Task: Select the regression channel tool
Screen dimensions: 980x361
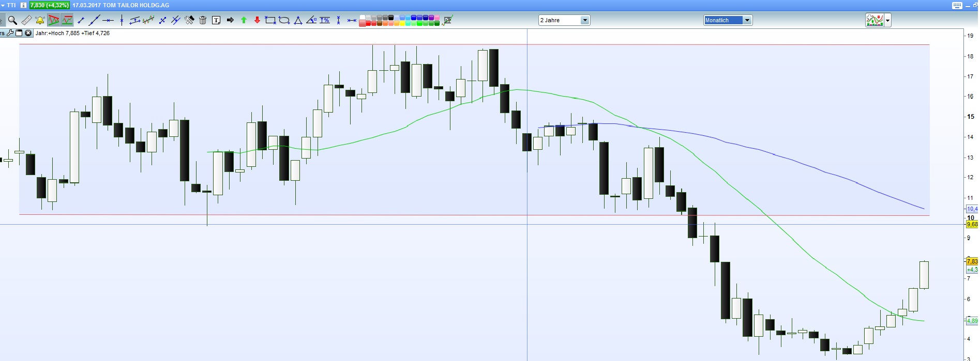Action: click(148, 20)
